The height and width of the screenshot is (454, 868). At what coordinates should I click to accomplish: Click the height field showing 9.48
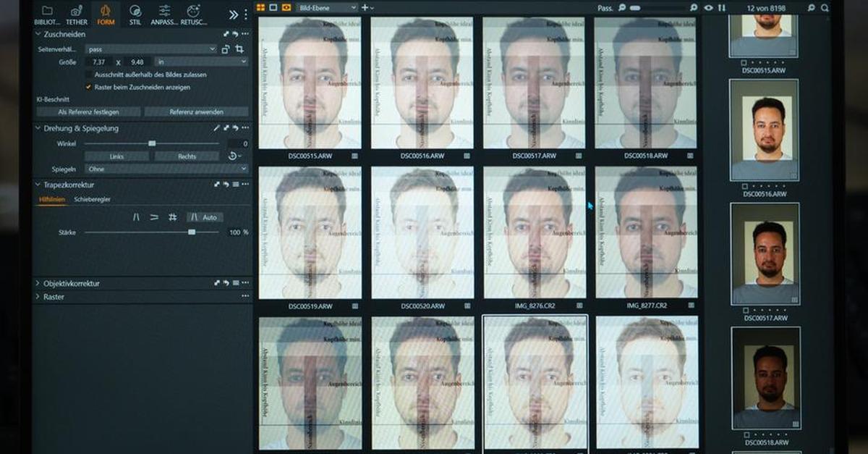[137, 62]
